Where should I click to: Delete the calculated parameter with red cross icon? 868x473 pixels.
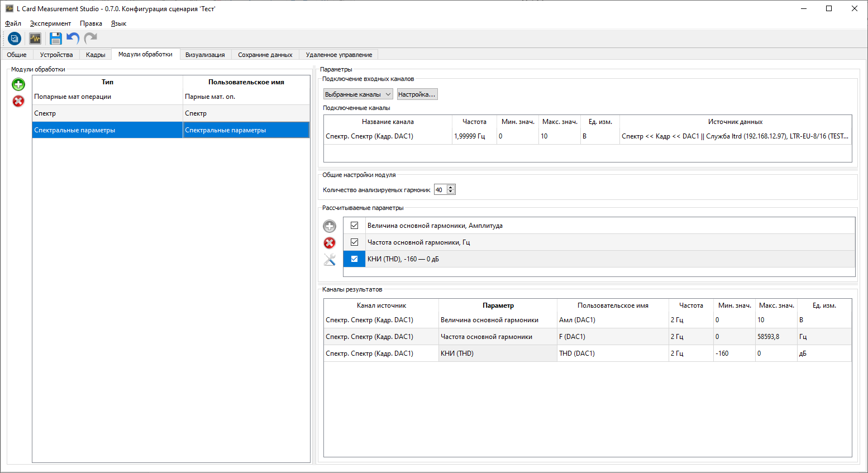(330, 243)
